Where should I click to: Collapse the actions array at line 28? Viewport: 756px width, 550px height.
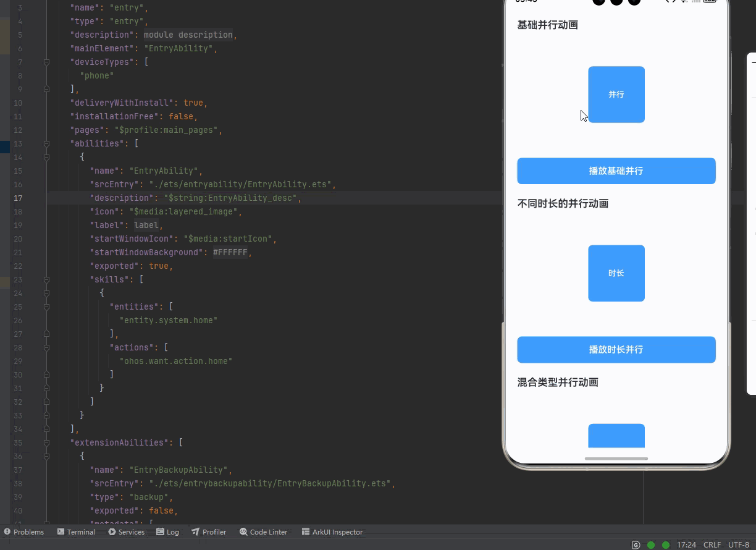click(x=46, y=347)
